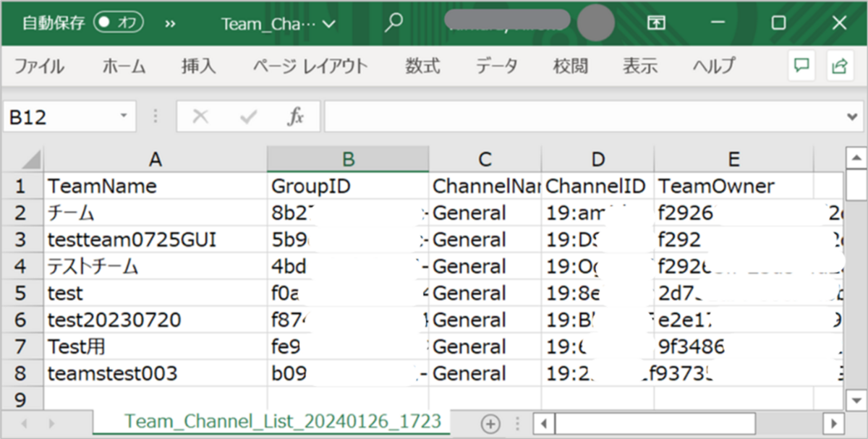Click in the formula bar input
This screenshot has height=439, width=868.
pyautogui.click(x=579, y=116)
